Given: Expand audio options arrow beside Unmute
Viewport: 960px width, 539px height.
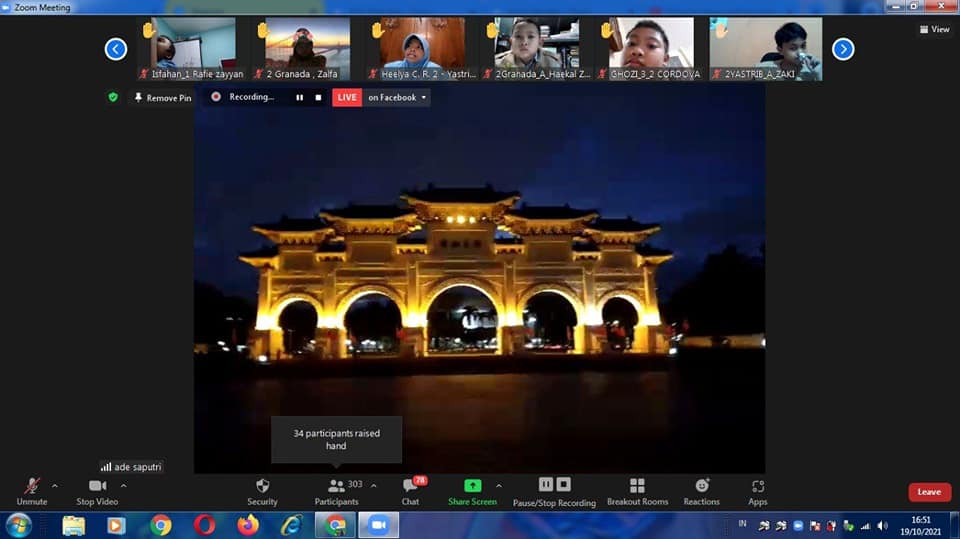Looking at the screenshot, I should [x=55, y=486].
